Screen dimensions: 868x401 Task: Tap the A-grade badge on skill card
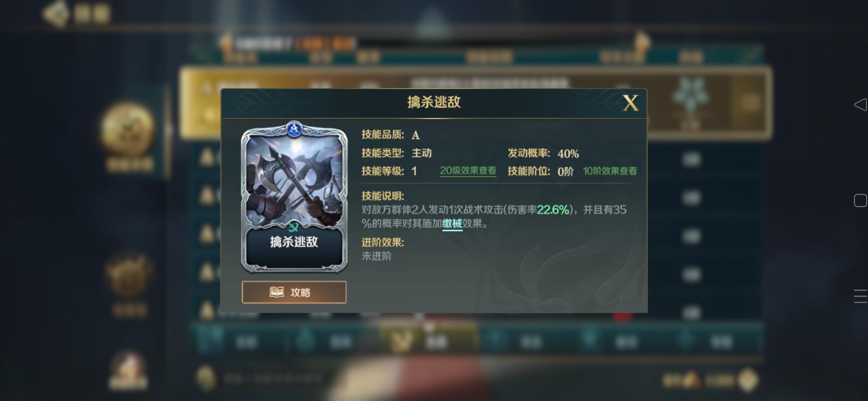(294, 129)
